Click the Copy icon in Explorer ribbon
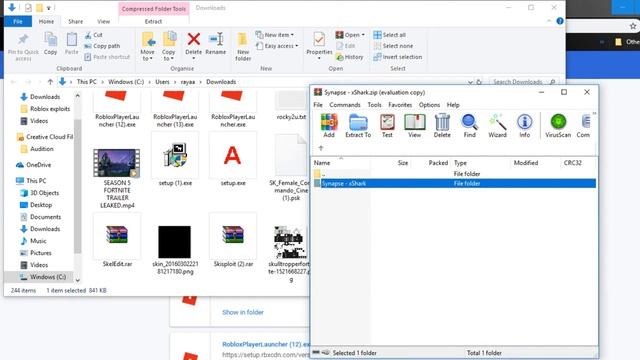 [51, 44]
